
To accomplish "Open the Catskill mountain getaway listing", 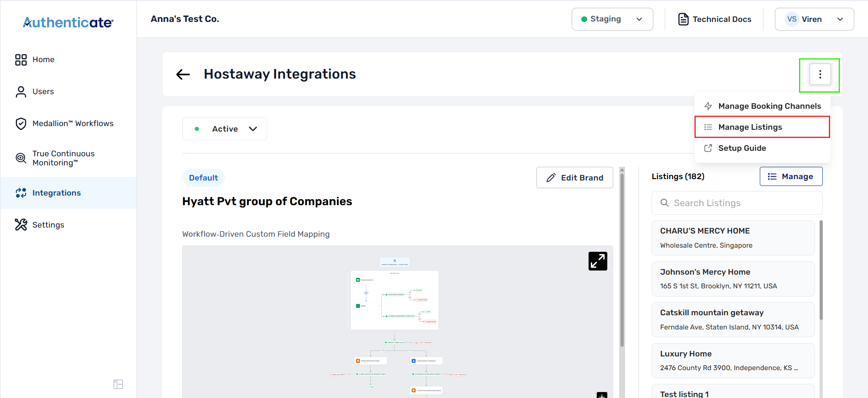I will pos(733,320).
